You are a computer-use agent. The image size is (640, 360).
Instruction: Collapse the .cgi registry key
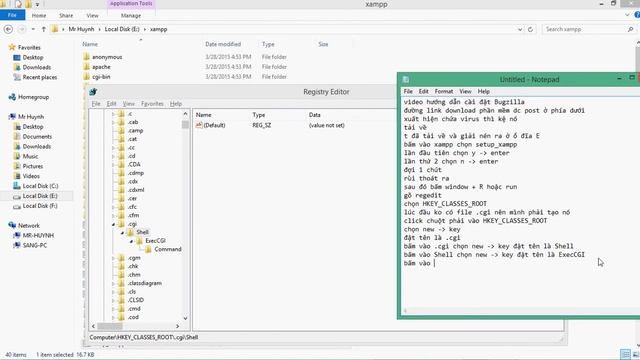tap(113, 224)
